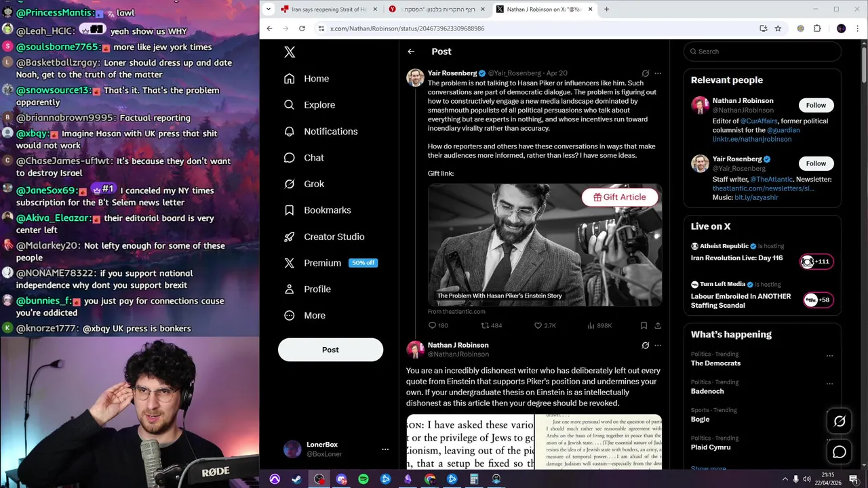Open Badenoch trending topic
The height and width of the screenshot is (488, 868).
[707, 392]
